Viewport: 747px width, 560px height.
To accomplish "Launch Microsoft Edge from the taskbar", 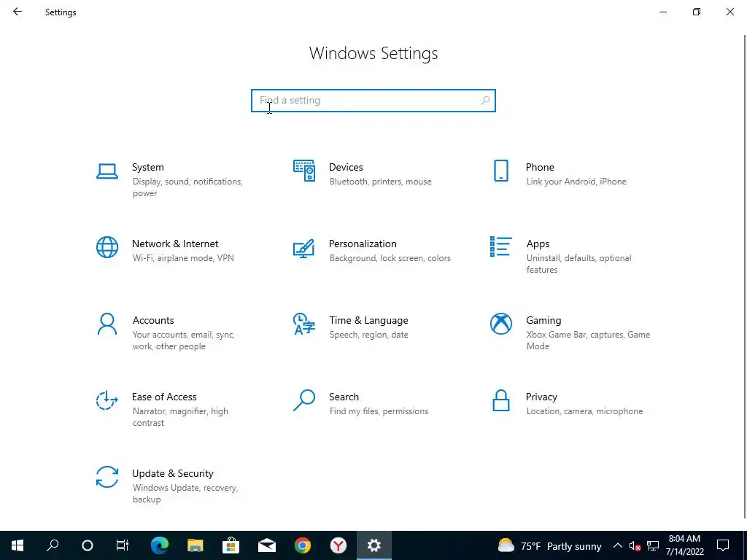I will pyautogui.click(x=160, y=545).
